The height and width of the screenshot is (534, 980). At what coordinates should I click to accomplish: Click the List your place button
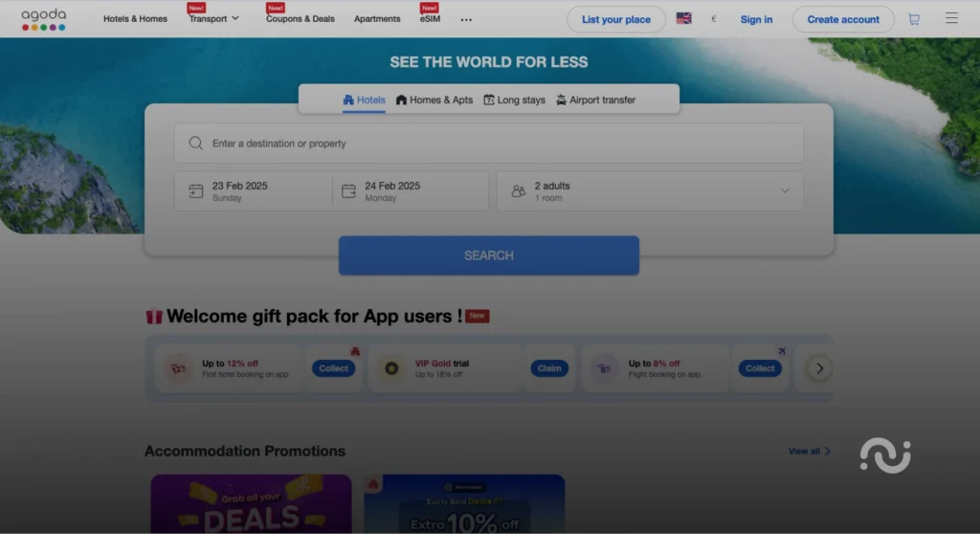[615, 19]
